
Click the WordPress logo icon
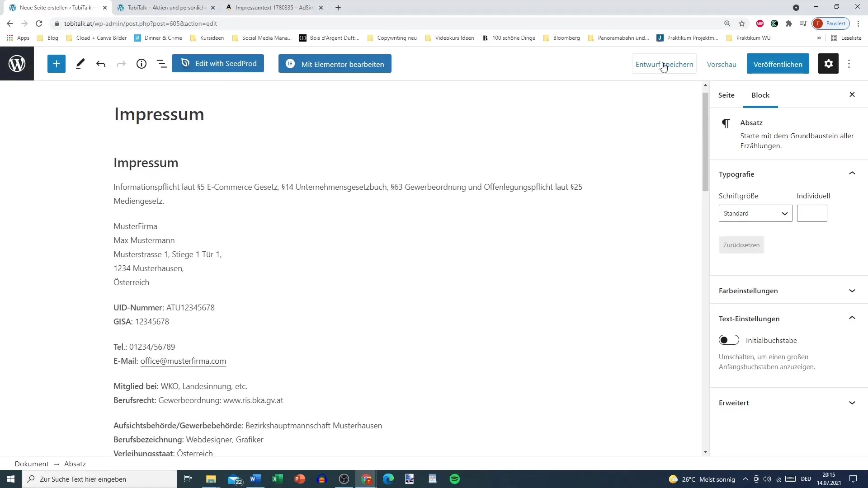(16, 64)
